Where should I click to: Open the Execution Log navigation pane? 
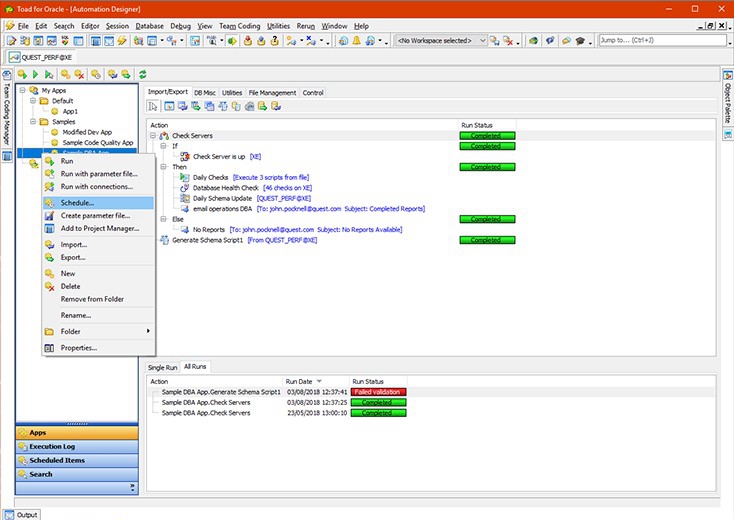[x=77, y=447]
